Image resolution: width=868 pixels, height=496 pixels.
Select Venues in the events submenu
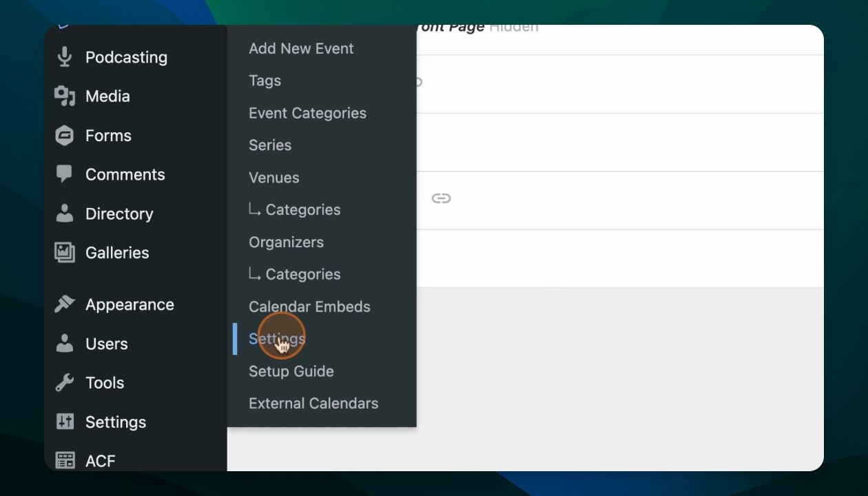pos(274,178)
